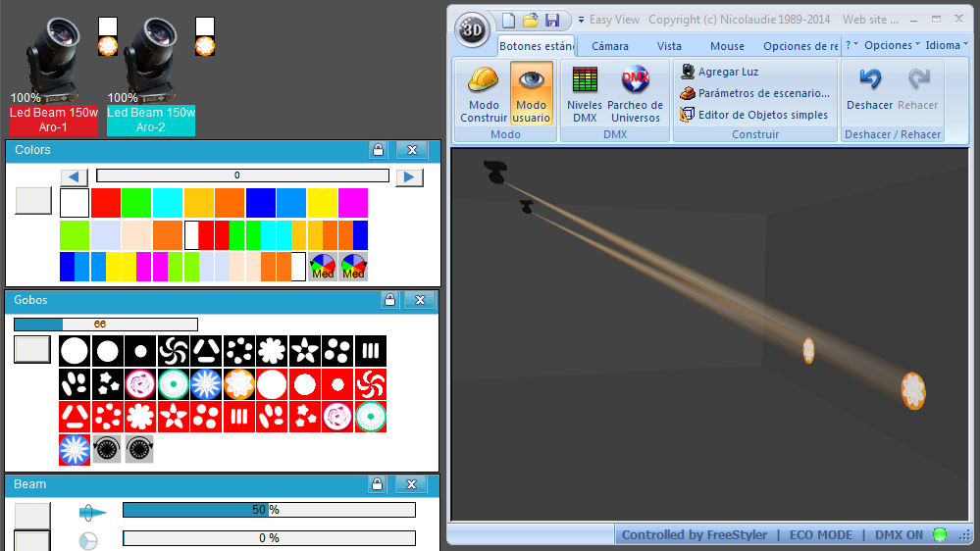Select Led Beam 150w Aro-1 fixture
980x551 pixels.
pyautogui.click(x=54, y=120)
